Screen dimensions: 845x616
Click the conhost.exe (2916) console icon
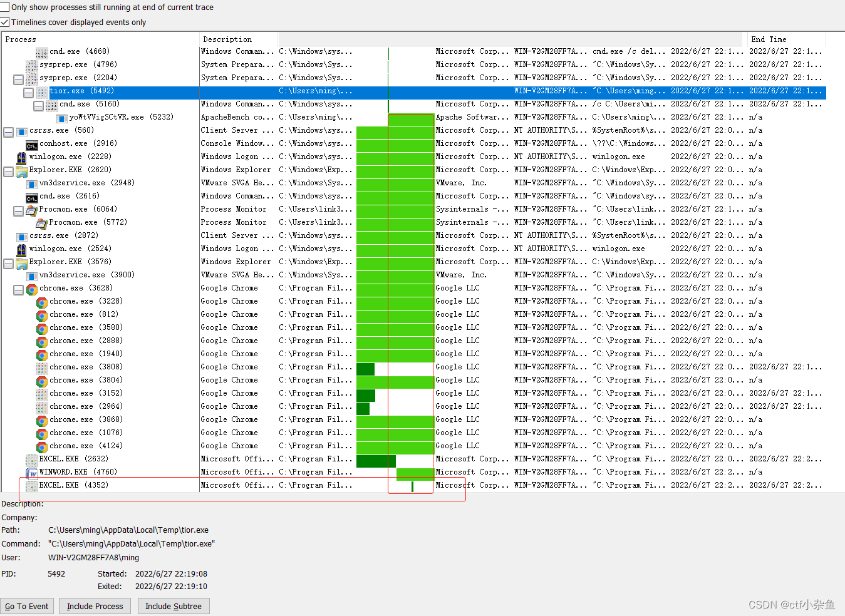tap(31, 145)
